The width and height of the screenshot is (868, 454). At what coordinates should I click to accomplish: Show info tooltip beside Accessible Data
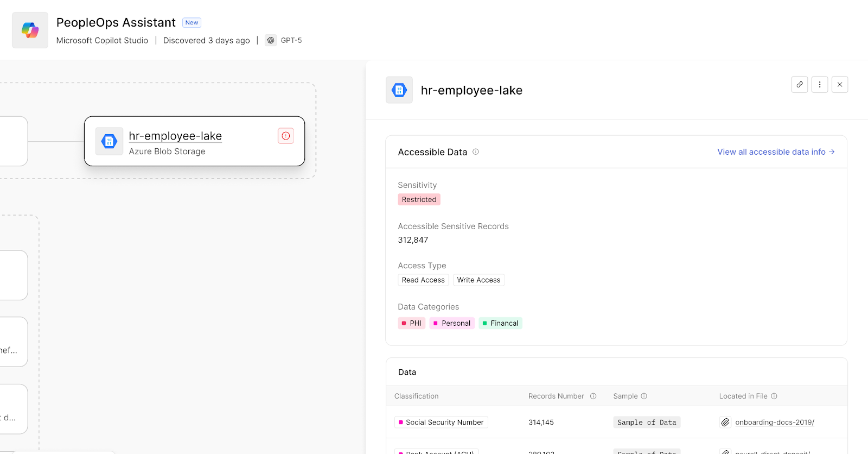point(476,152)
